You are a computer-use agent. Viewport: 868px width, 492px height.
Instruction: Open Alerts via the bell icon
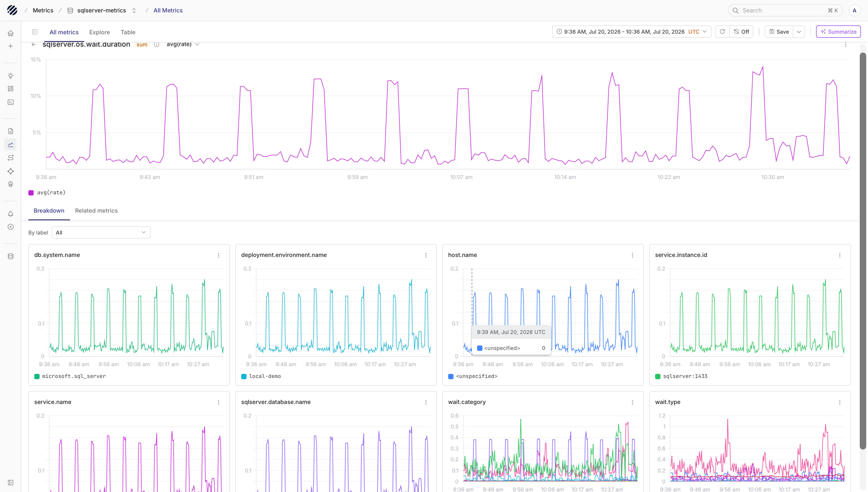[10, 214]
